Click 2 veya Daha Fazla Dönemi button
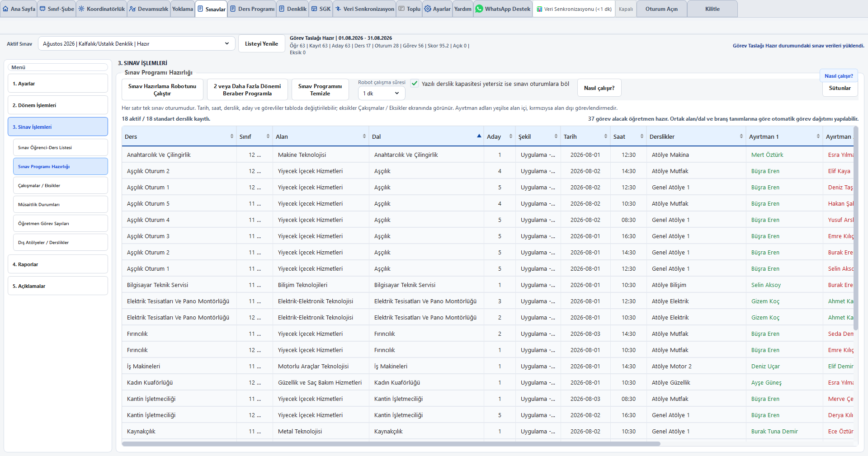The width and height of the screenshot is (868, 456). pyautogui.click(x=247, y=89)
